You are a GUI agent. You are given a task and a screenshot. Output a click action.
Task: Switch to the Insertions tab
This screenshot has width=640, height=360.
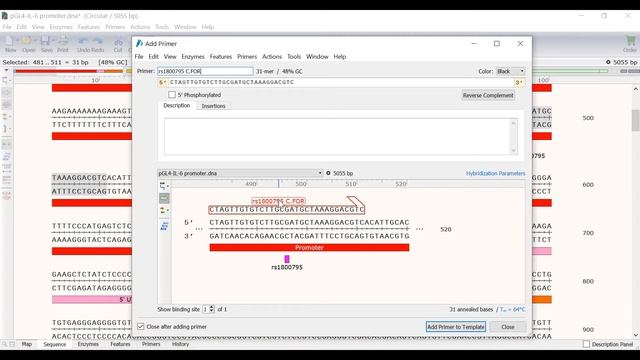pos(213,106)
